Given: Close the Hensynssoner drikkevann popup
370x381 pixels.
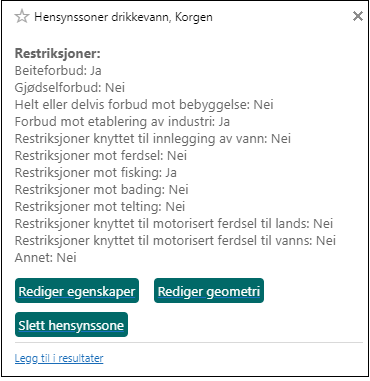Looking at the screenshot, I should (358, 16).
